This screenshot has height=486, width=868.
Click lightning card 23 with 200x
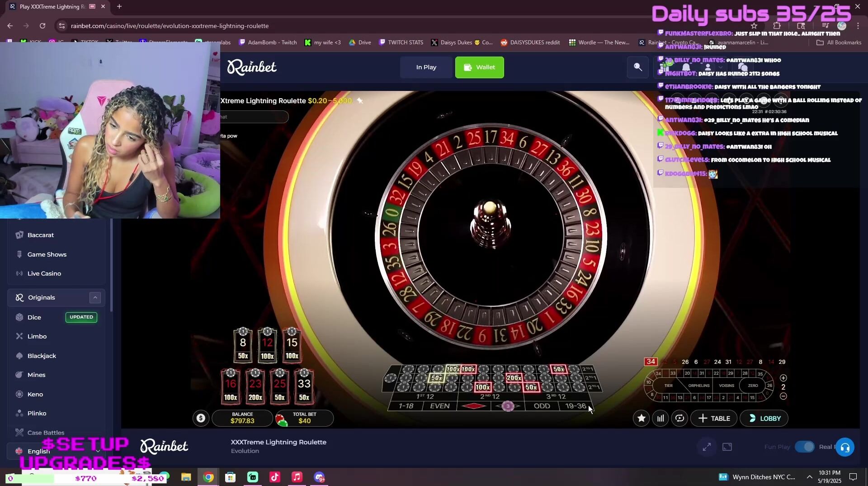(255, 386)
